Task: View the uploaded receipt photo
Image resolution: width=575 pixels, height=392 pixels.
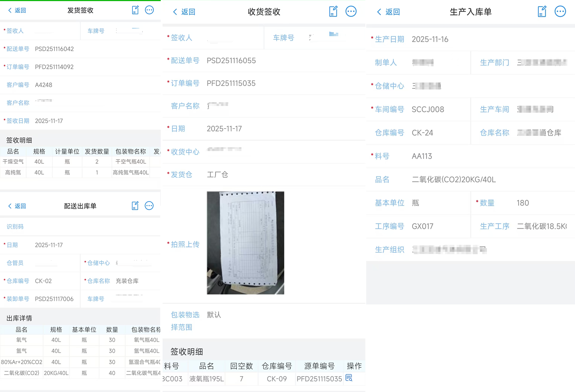Action: [245, 243]
